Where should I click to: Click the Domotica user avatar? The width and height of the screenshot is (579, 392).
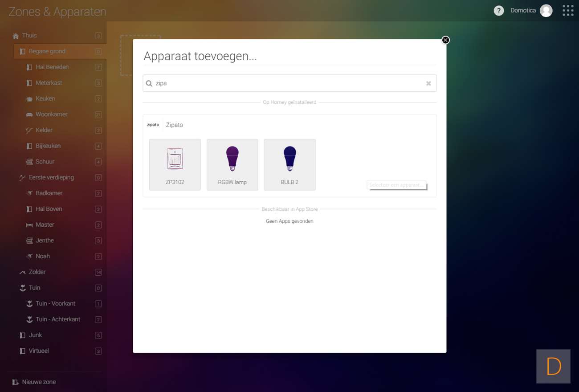pyautogui.click(x=546, y=11)
